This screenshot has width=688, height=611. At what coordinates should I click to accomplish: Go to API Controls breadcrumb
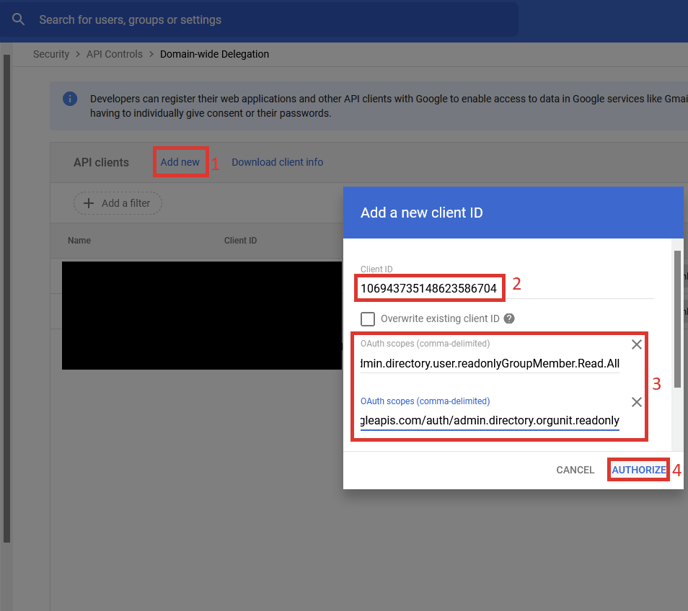coord(112,54)
